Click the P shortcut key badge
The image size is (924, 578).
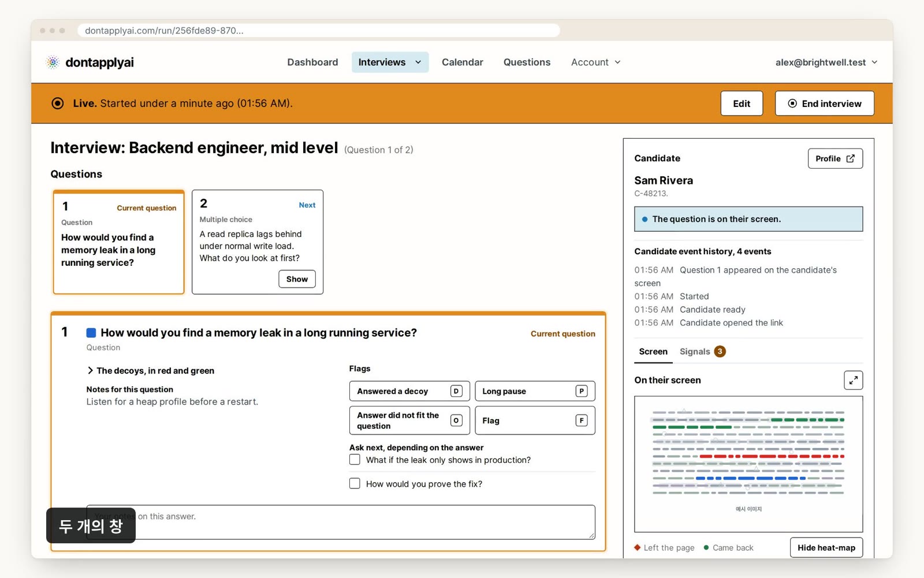pos(582,391)
